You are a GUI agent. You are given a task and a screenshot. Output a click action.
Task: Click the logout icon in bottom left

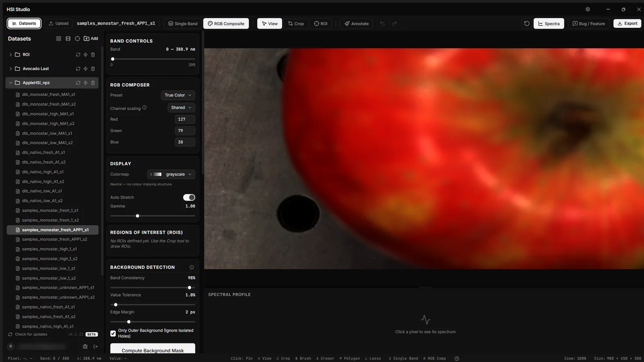[96, 346]
